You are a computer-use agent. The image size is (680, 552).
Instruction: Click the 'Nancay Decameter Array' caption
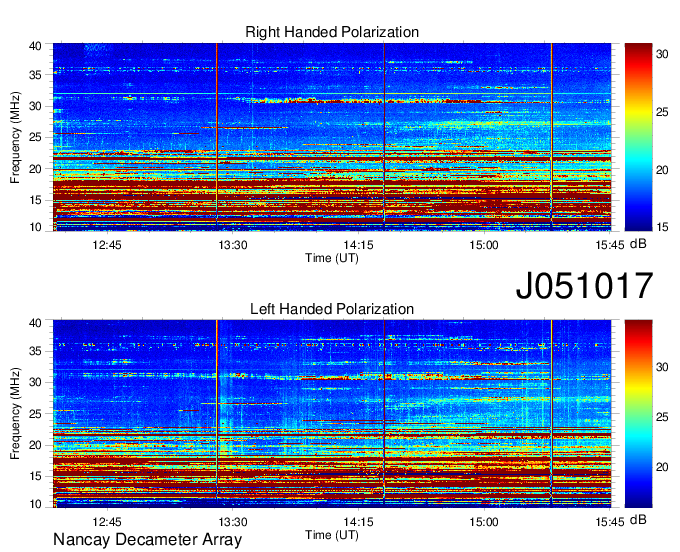[x=147, y=539]
